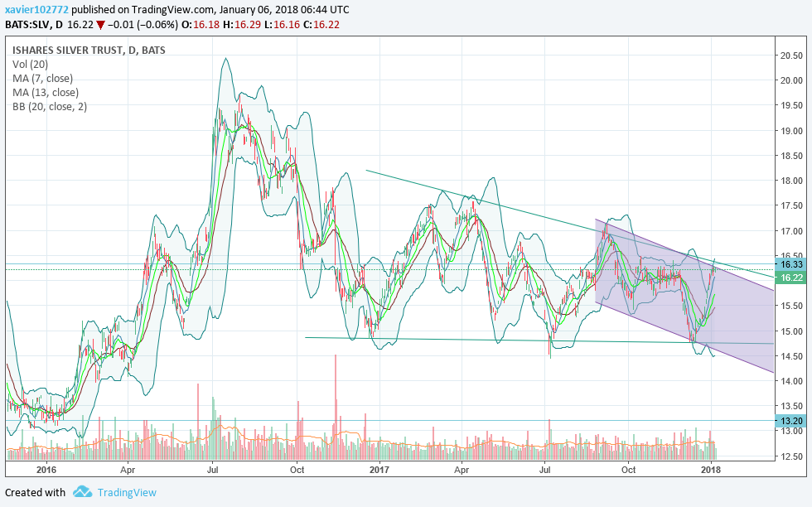Click the 12.50 price axis value
This screenshot has height=507, width=812.
click(x=792, y=456)
